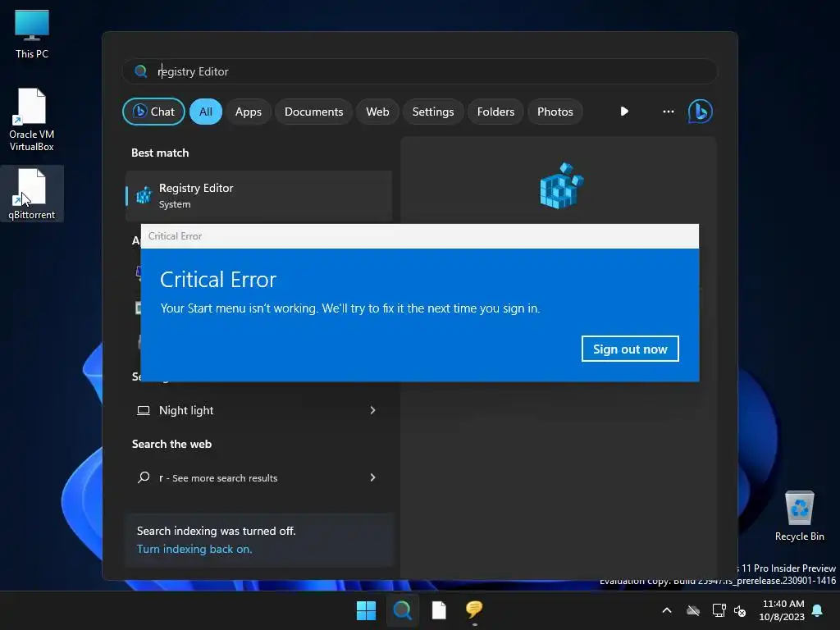Screen dimensions: 840x630
Task: Click the cloud sync tray icon
Action: point(693,610)
